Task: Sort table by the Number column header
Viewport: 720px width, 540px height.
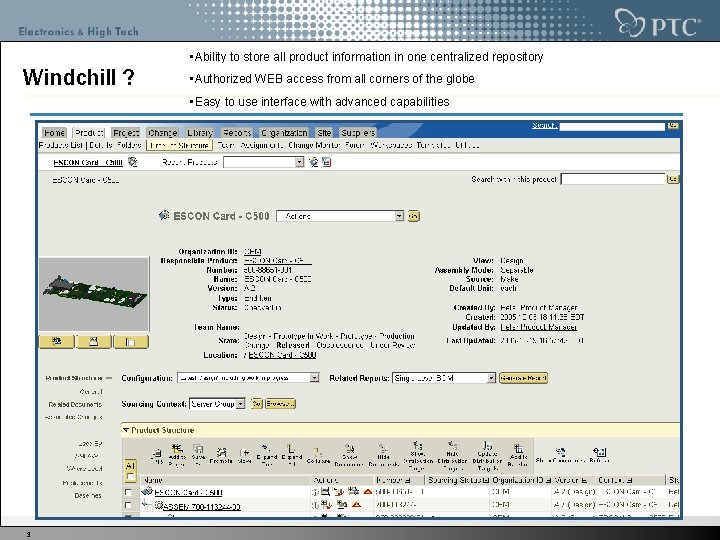Action: click(393, 480)
